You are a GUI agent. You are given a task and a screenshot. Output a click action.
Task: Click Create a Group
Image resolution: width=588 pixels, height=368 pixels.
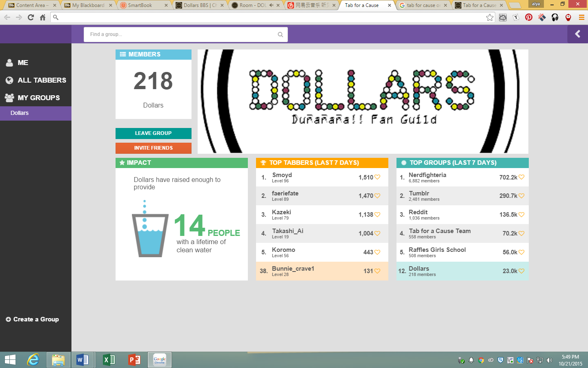tap(32, 319)
